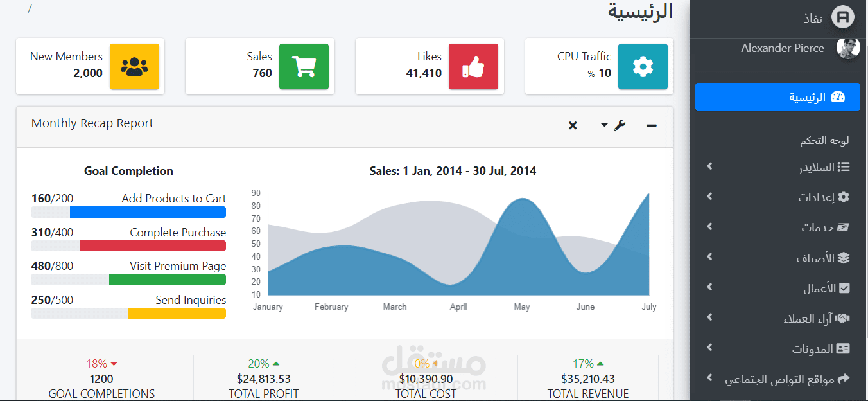Viewport: 868px width, 401px height.
Task: Click the 17% revenue increase indicator
Action: point(588,364)
